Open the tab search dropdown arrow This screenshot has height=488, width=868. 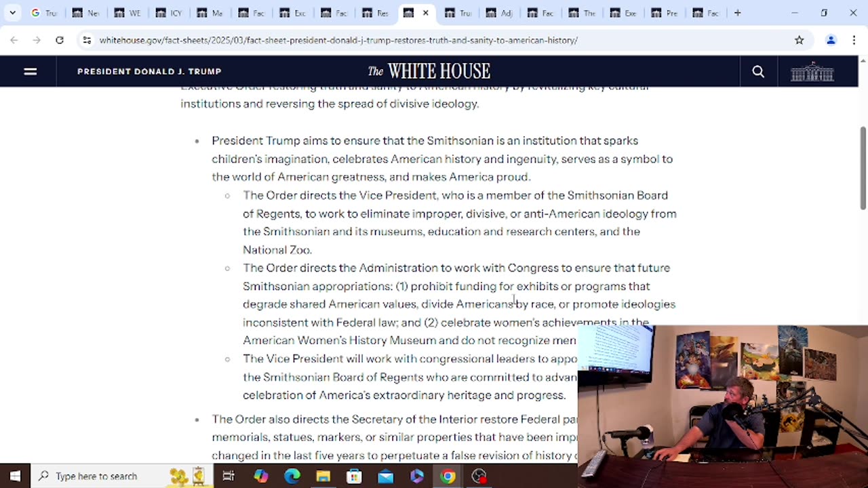coord(12,13)
